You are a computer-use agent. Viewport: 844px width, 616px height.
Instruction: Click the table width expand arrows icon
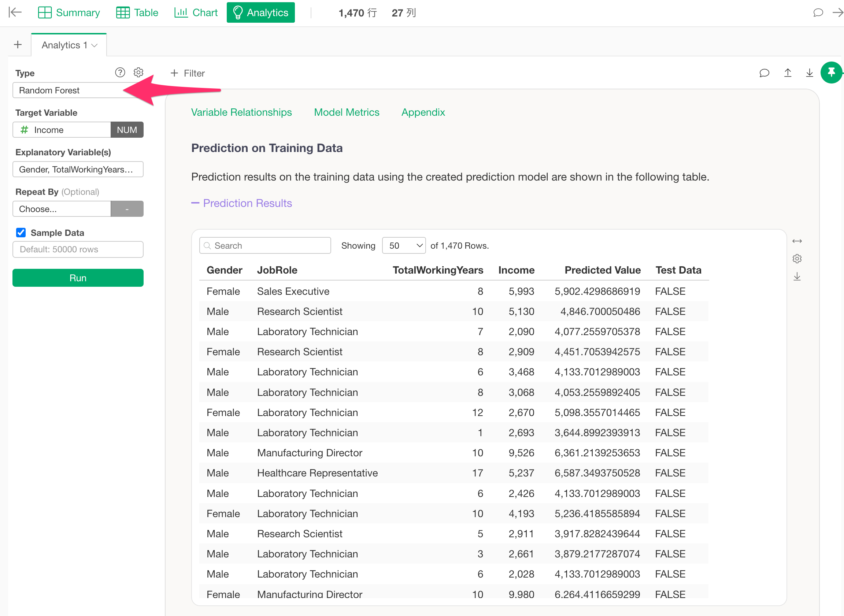[x=797, y=241]
